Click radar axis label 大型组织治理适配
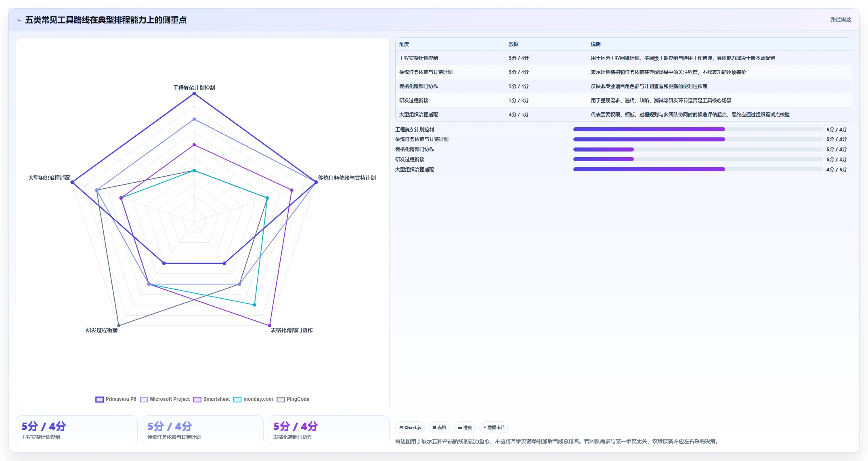The image size is (868, 461). [49, 178]
